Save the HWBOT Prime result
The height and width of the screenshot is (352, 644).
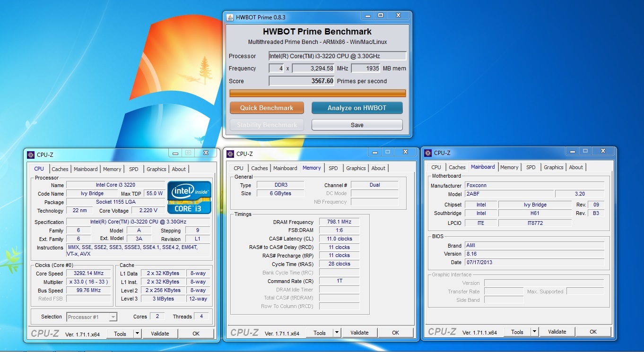357,125
